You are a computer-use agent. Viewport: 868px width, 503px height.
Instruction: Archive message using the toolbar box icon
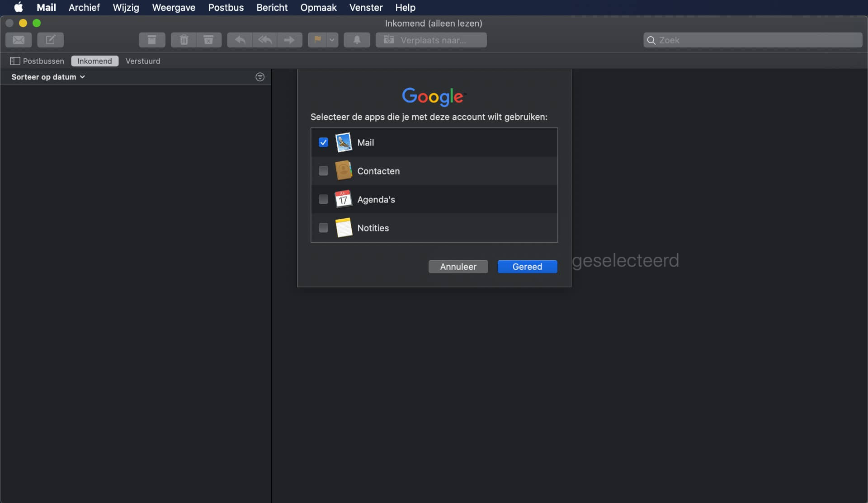click(x=152, y=40)
